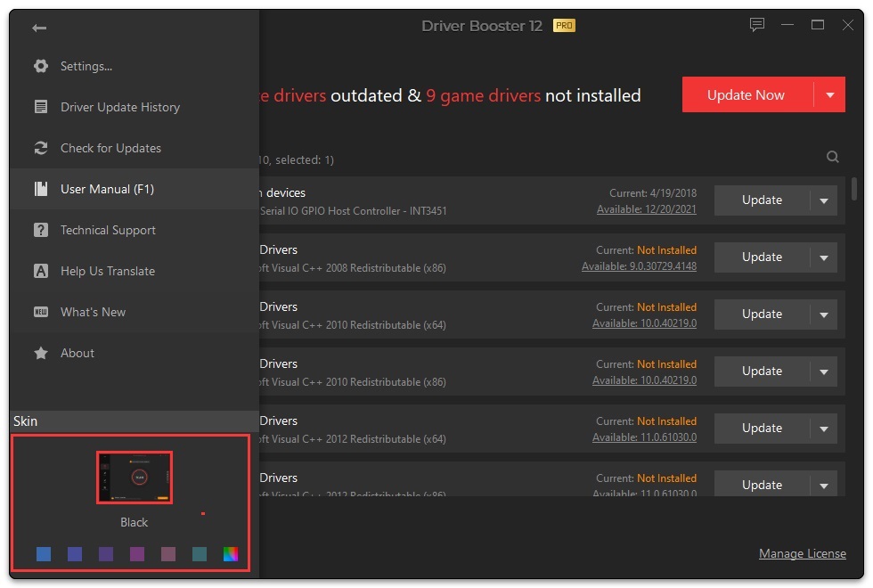Click the What's New badge icon
Viewport: 873px width, 588px height.
[41, 312]
